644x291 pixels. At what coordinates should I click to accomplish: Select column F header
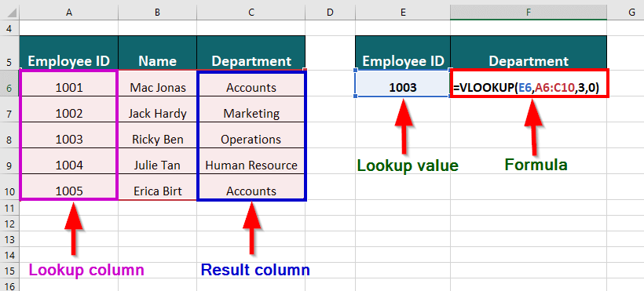[529, 13]
